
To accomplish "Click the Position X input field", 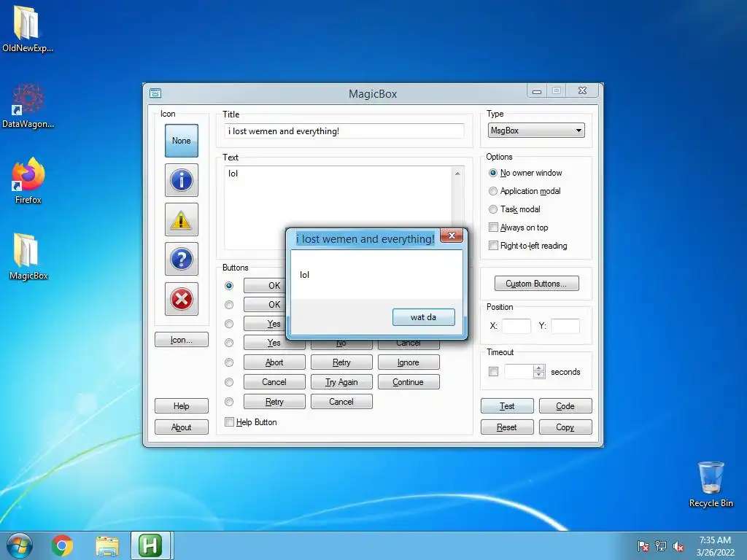I will 516,326.
